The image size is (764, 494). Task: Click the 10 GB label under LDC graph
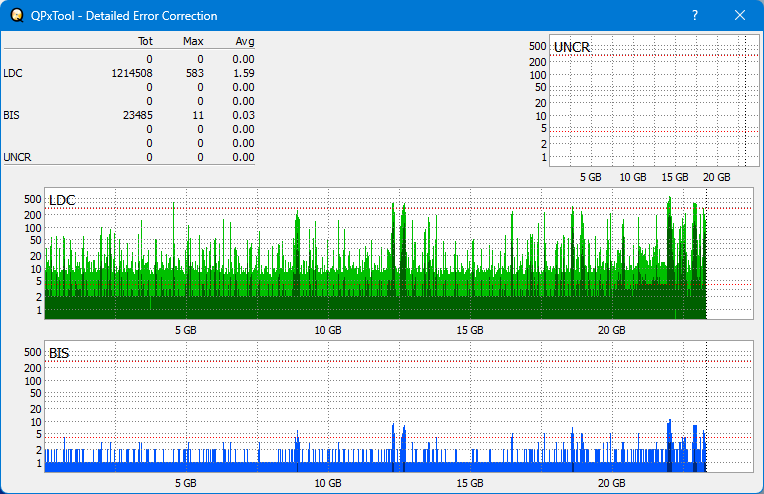(x=328, y=330)
